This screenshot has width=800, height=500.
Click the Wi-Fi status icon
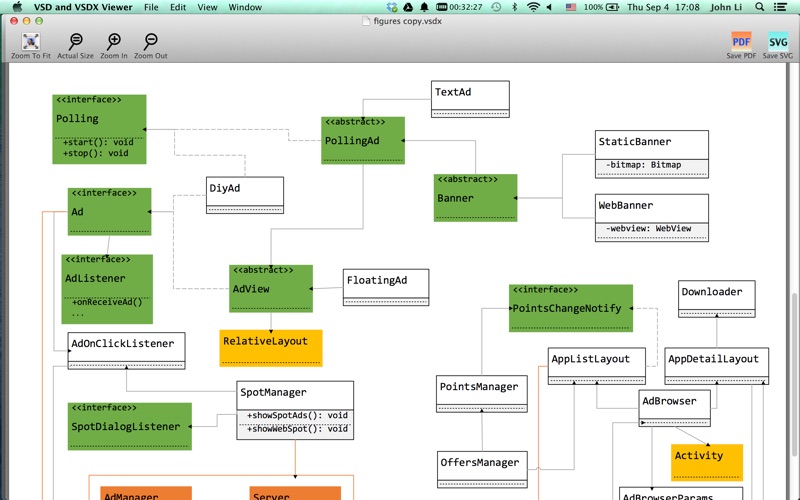click(534, 7)
